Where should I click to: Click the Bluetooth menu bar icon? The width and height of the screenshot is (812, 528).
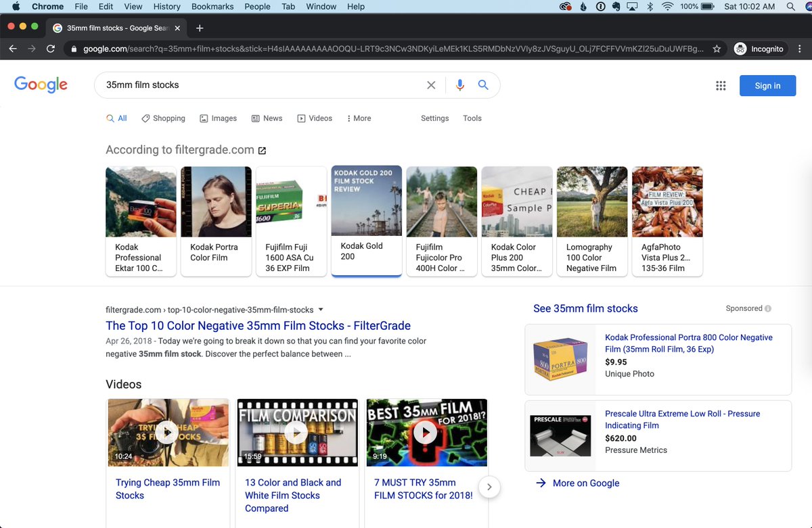click(x=650, y=7)
